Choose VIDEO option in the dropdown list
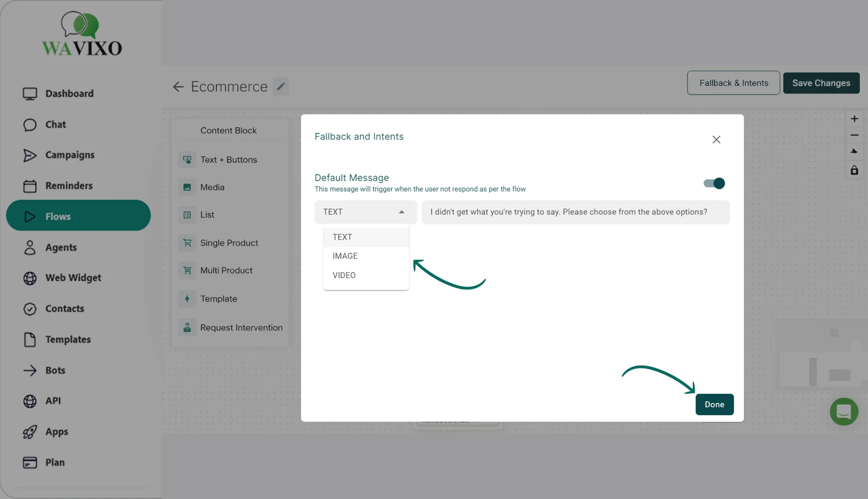The image size is (868, 499). click(344, 275)
